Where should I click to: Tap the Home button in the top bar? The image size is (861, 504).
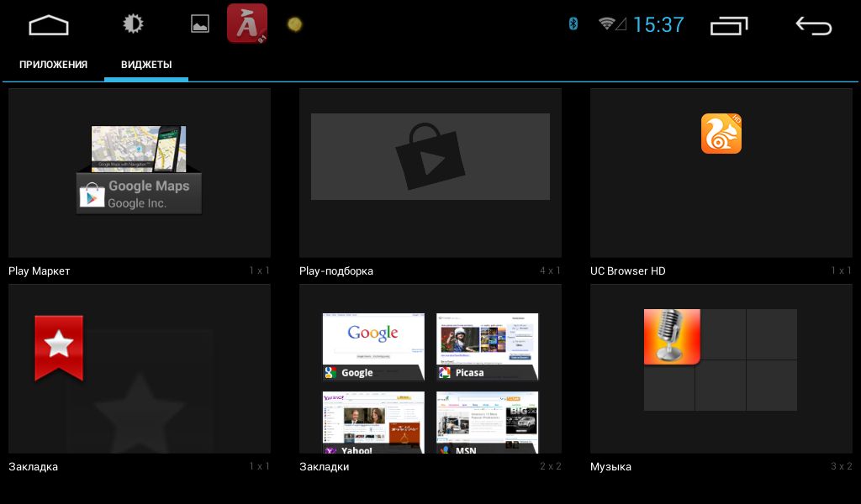pyautogui.click(x=48, y=25)
